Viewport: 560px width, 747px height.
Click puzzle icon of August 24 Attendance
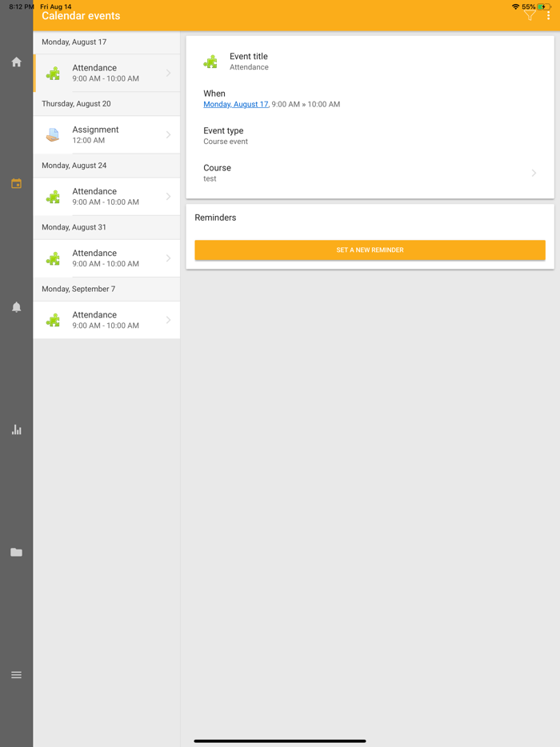53,197
